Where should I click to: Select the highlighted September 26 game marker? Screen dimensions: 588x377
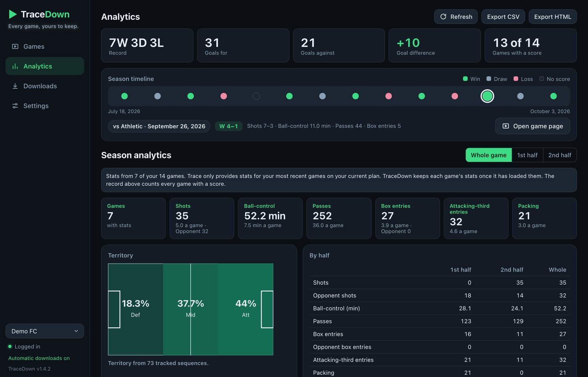point(487,96)
